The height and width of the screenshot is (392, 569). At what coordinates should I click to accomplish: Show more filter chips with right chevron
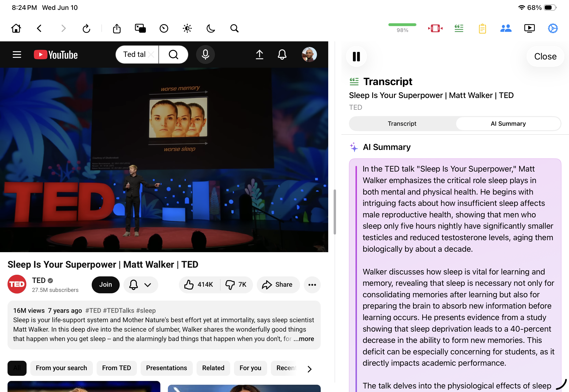310,369
